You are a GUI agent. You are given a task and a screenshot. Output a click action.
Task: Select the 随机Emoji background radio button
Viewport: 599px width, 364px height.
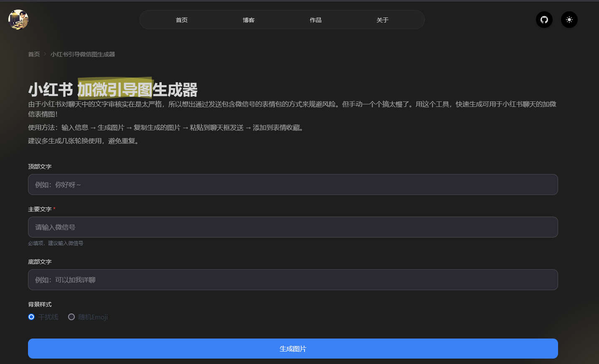click(x=71, y=317)
